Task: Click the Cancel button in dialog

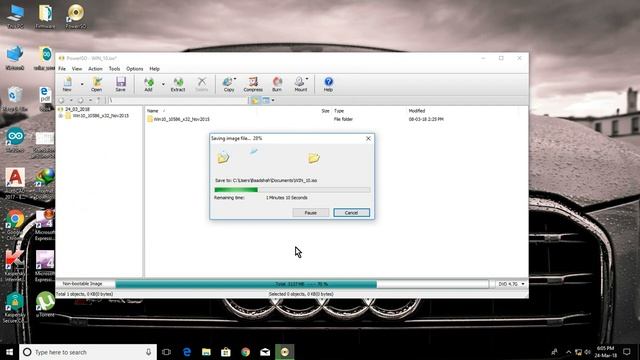Action: coord(351,213)
